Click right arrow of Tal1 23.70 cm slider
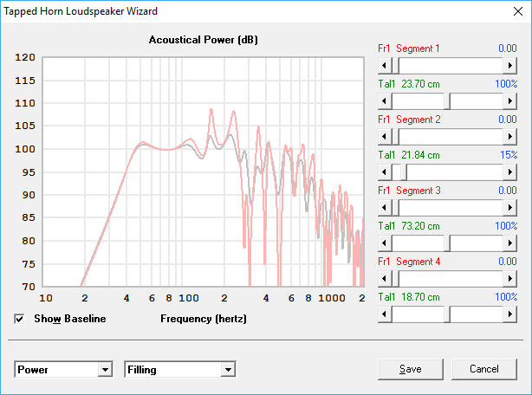This screenshot has height=395, width=532. pyautogui.click(x=510, y=101)
